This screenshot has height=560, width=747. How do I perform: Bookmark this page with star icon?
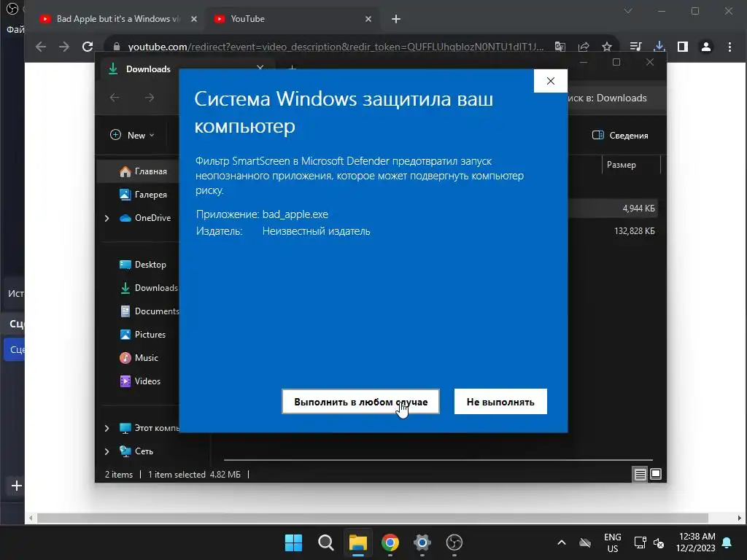(606, 47)
